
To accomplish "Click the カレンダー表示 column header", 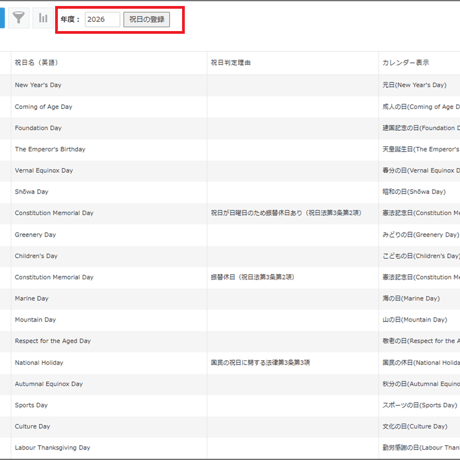I will 419,63.
